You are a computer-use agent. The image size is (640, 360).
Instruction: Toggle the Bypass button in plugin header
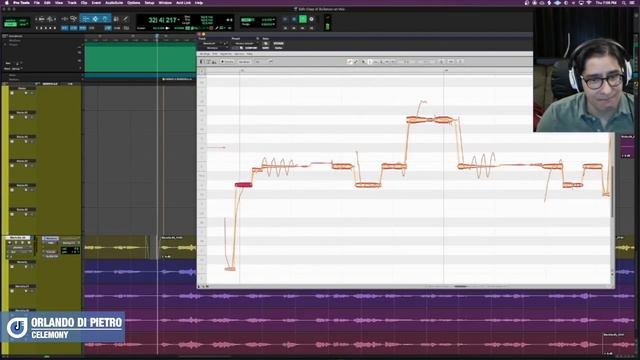coord(279,43)
